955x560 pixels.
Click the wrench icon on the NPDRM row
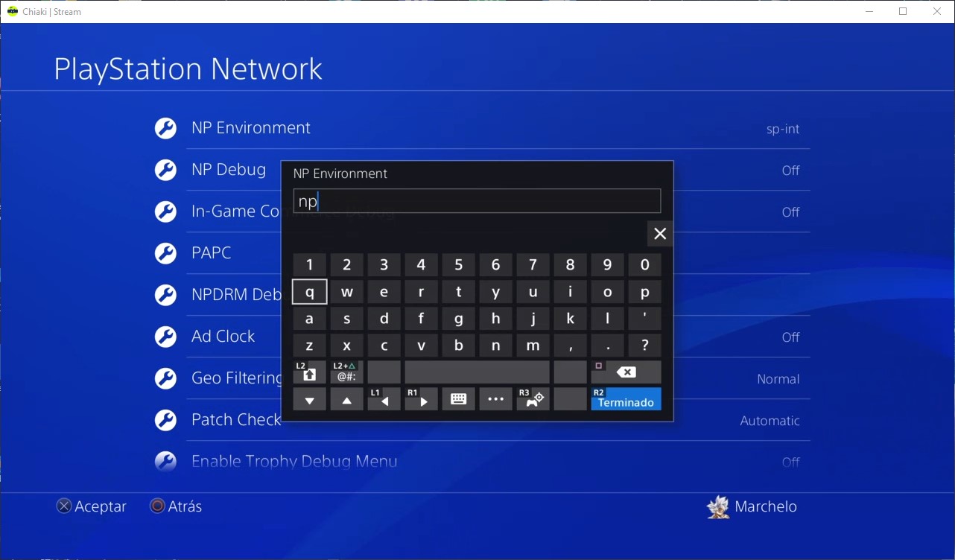165,295
